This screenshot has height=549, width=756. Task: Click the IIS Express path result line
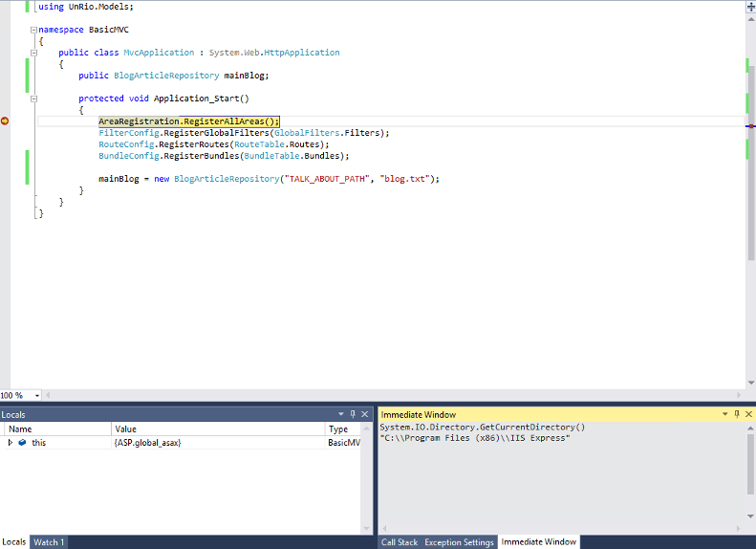[475, 438]
